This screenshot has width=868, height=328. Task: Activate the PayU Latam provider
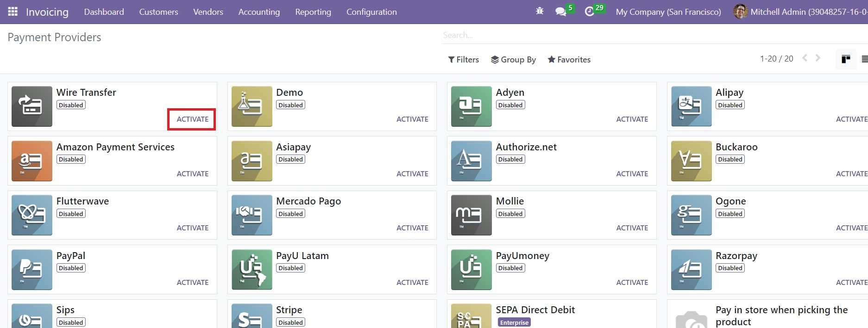412,283
